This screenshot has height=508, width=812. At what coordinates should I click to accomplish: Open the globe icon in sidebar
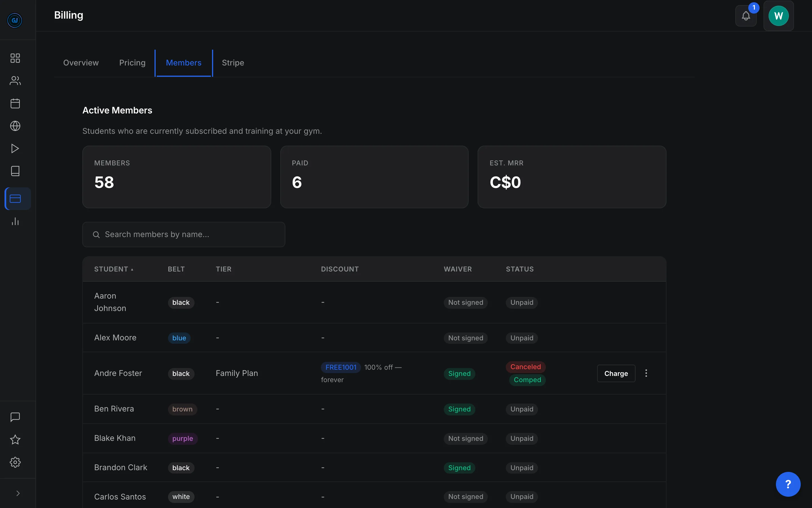(15, 126)
